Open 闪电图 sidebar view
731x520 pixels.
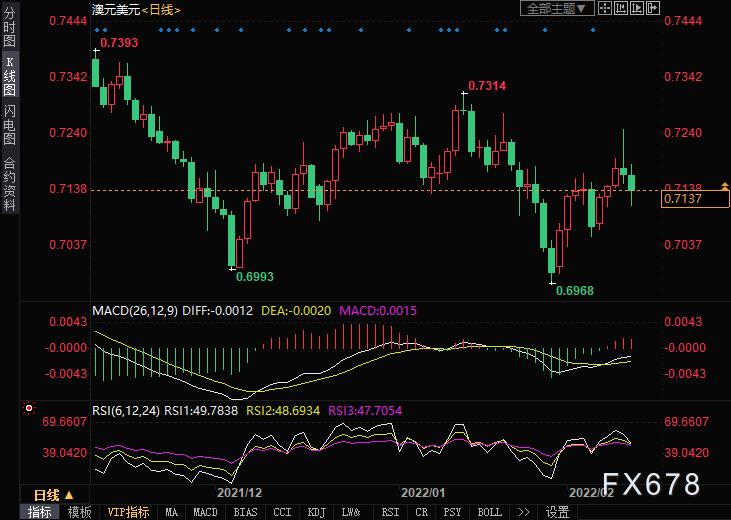click(x=9, y=125)
